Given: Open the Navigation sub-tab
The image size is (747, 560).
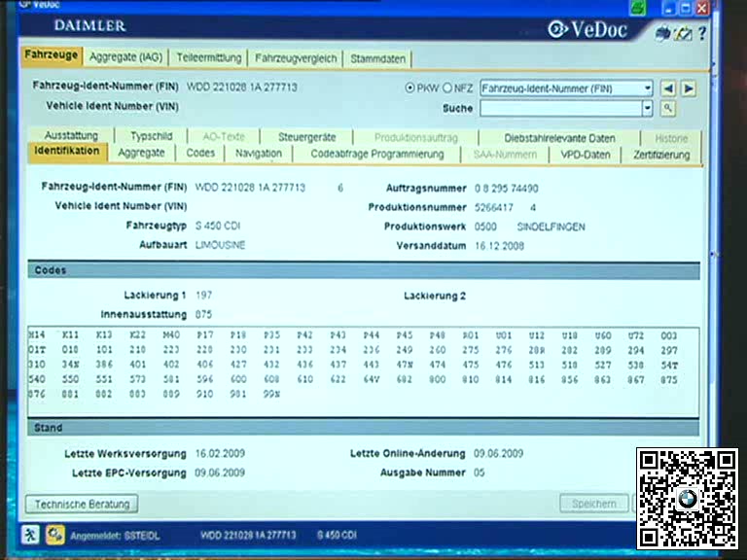Looking at the screenshot, I should [x=259, y=154].
